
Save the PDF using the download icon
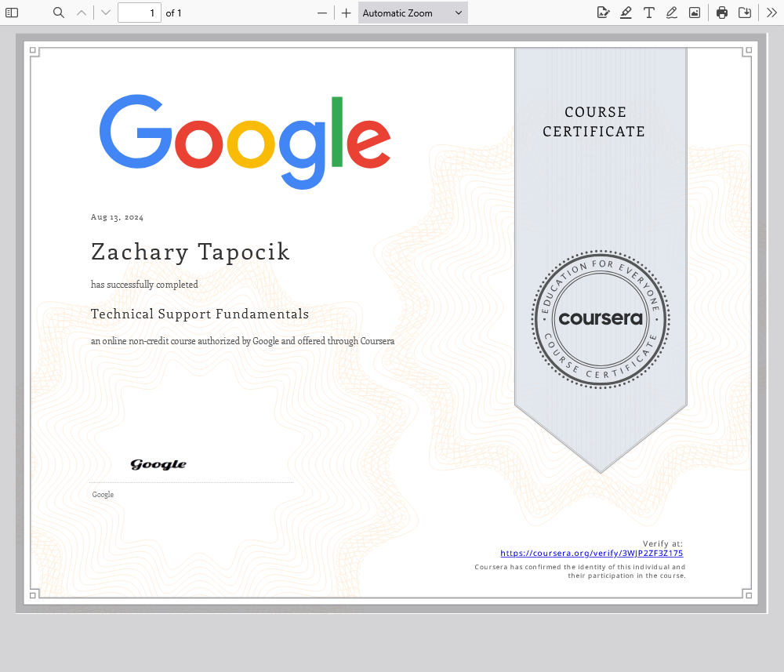(x=745, y=13)
